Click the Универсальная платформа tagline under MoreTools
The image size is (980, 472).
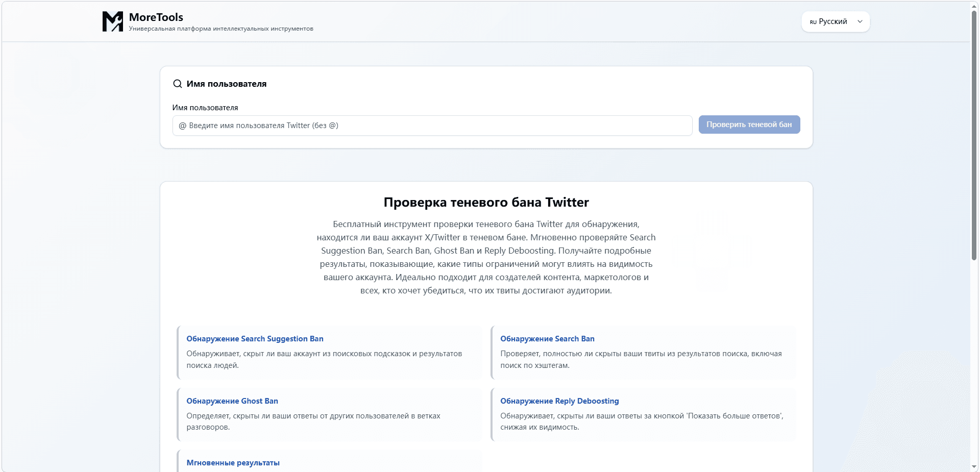221,29
